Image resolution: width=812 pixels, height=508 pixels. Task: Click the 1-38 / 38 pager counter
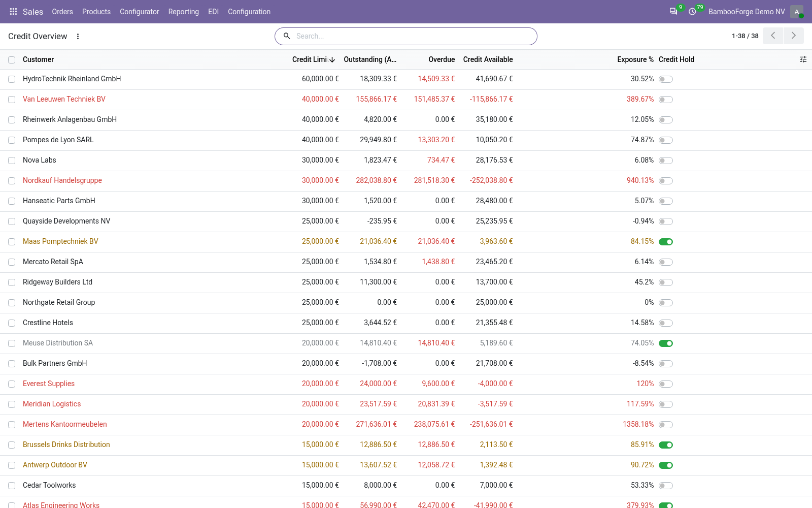point(745,36)
